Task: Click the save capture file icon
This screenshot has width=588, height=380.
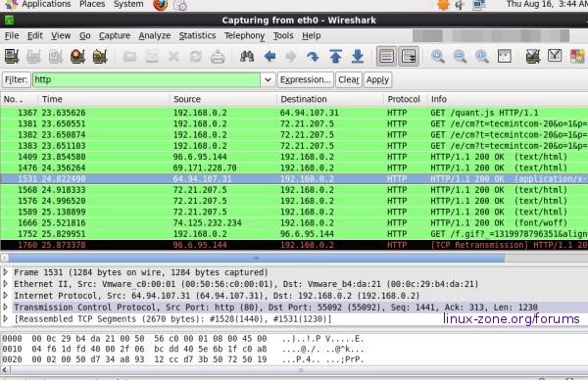Action: coord(152,57)
